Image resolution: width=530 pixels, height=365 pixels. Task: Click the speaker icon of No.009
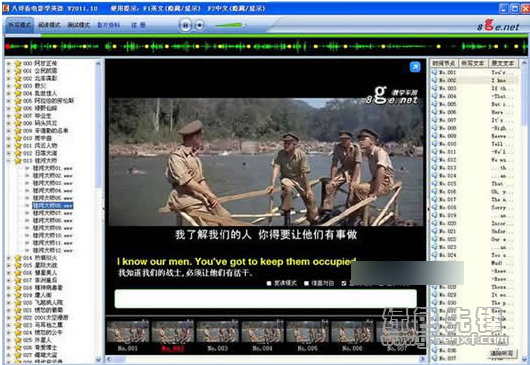pos(434,136)
